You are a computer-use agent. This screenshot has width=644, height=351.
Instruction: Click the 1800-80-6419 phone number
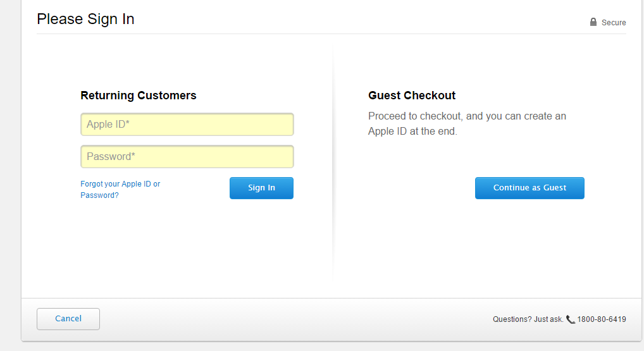point(602,319)
